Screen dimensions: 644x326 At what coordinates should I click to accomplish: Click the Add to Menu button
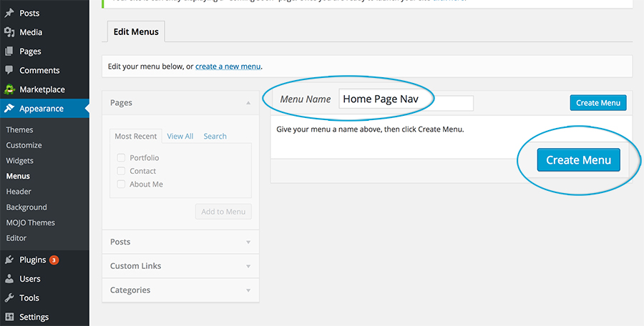click(x=223, y=212)
